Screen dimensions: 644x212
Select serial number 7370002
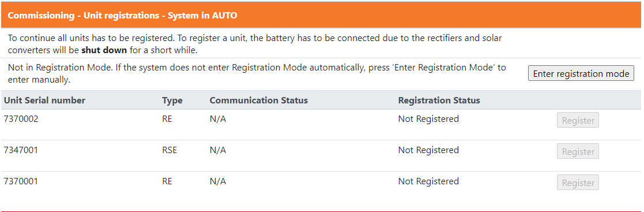click(x=21, y=119)
